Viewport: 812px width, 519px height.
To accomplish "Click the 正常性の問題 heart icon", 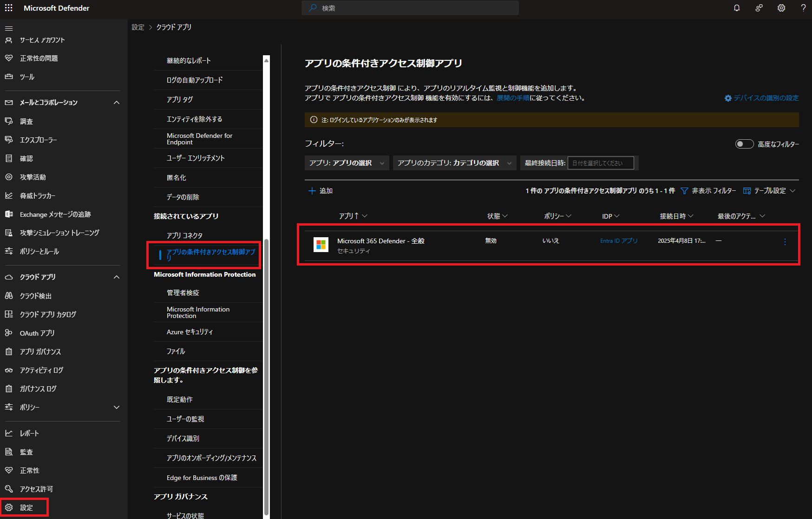I will pyautogui.click(x=8, y=58).
